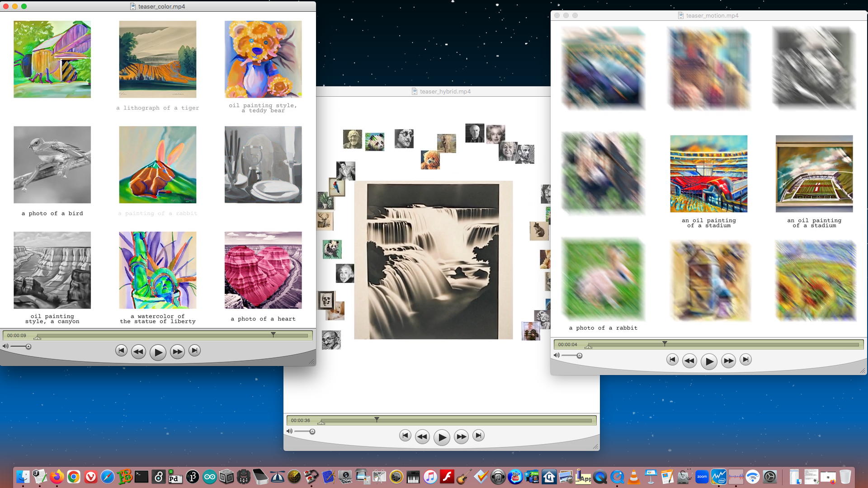The width and height of the screenshot is (868, 488).
Task: Skip to the start of teaser_hybrid.mp4
Action: (x=405, y=436)
